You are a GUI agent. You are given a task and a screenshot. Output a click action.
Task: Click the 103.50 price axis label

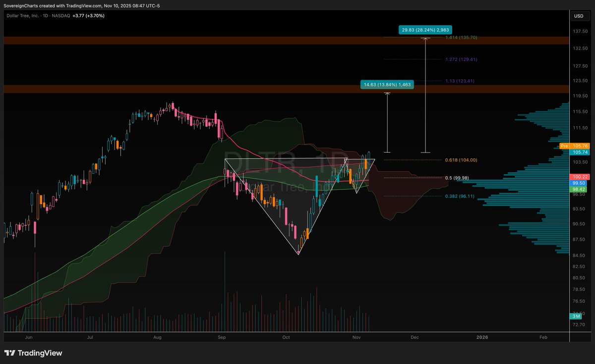tap(581, 162)
